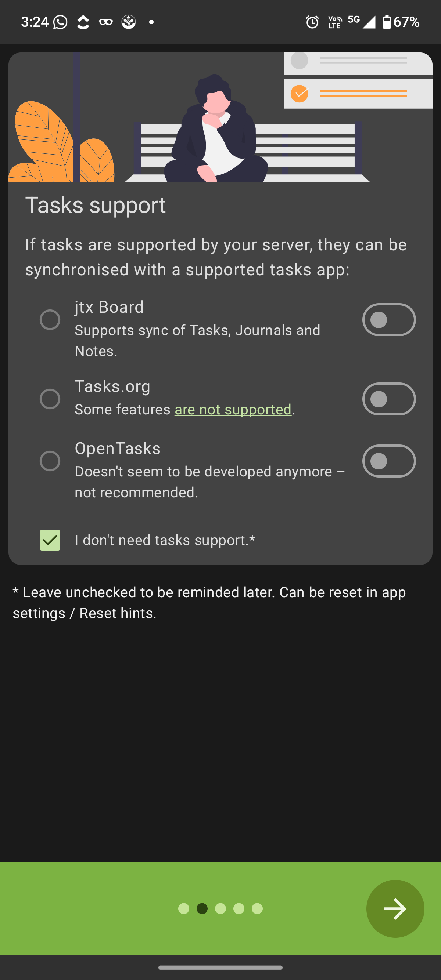The height and width of the screenshot is (980, 441).
Task: Tap the app sync icon in the status bar
Action: (x=83, y=22)
